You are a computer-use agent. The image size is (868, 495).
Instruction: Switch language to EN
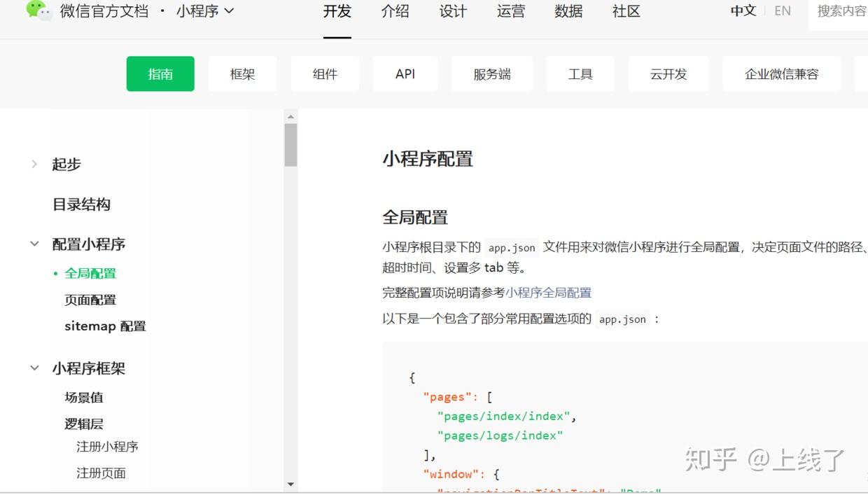[783, 11]
